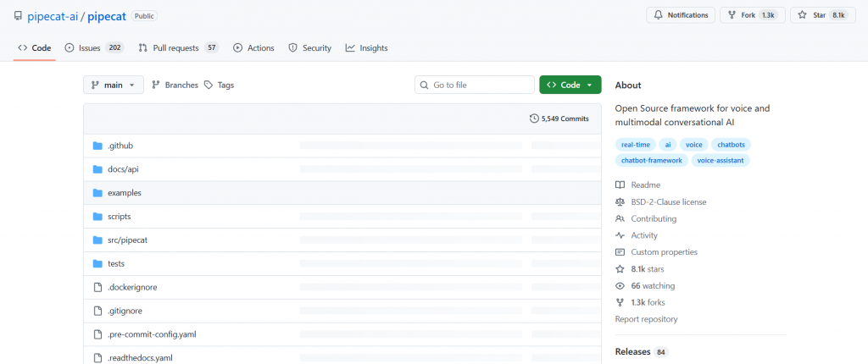Open Custom properties
Image resolution: width=868 pixels, height=364 pixels.
665,251
